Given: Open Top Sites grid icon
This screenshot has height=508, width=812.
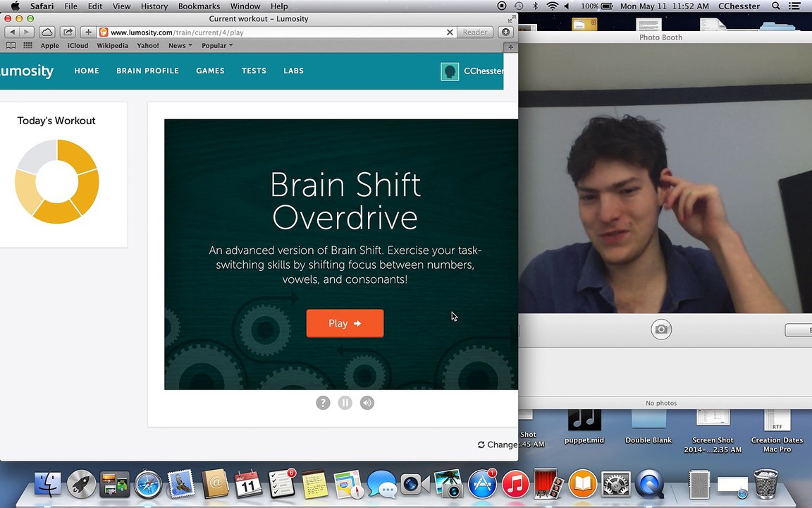Looking at the screenshot, I should click(28, 46).
